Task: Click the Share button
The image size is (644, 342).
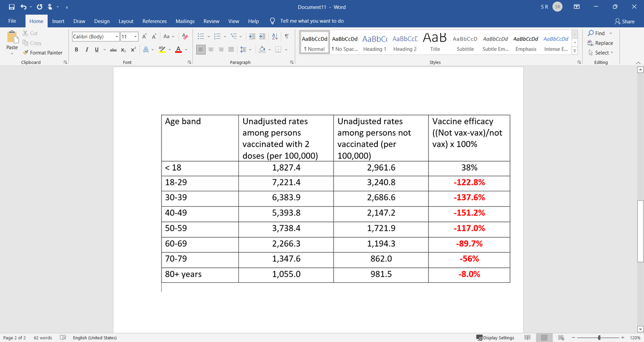Action: (x=625, y=21)
